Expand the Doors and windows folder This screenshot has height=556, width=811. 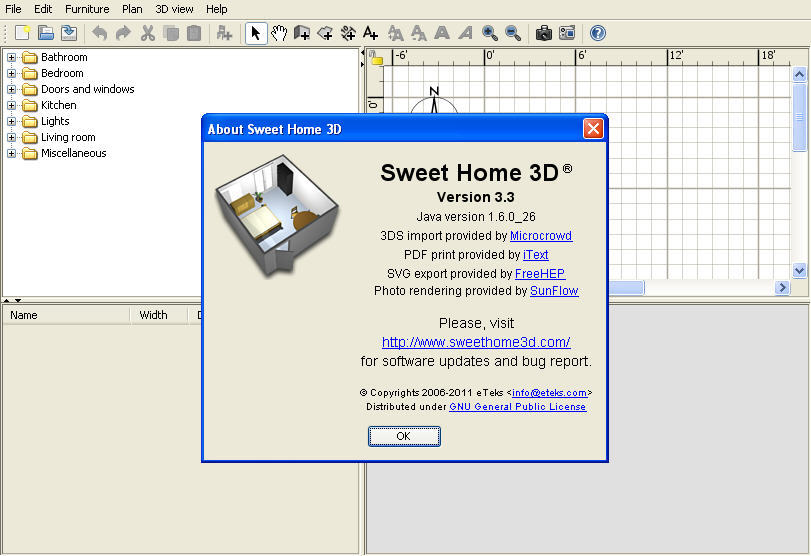tap(11, 89)
